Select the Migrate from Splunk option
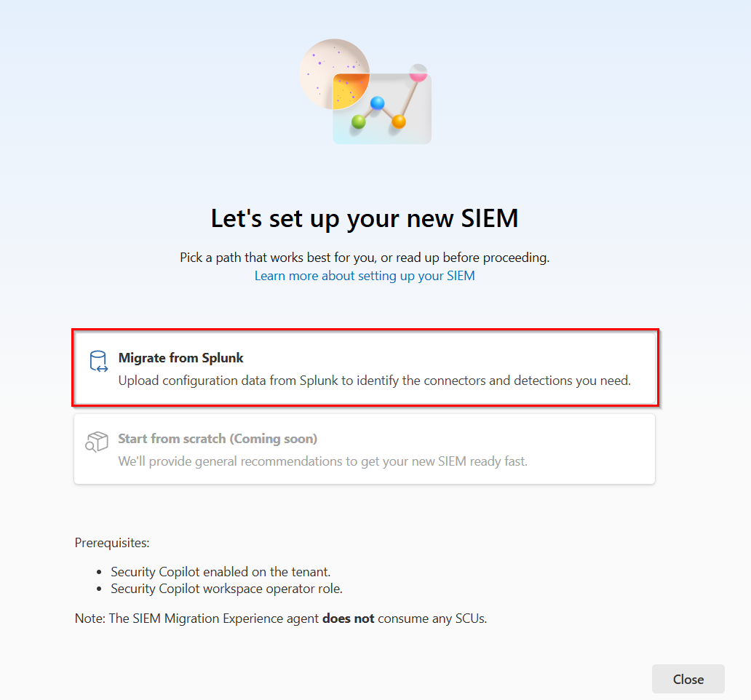Viewport: 751px width, 700px height. (365, 367)
